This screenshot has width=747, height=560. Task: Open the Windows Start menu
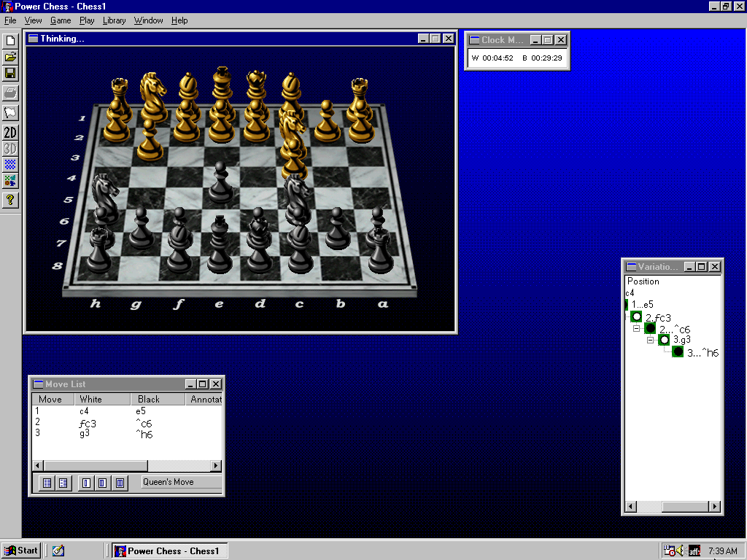pos(21,551)
